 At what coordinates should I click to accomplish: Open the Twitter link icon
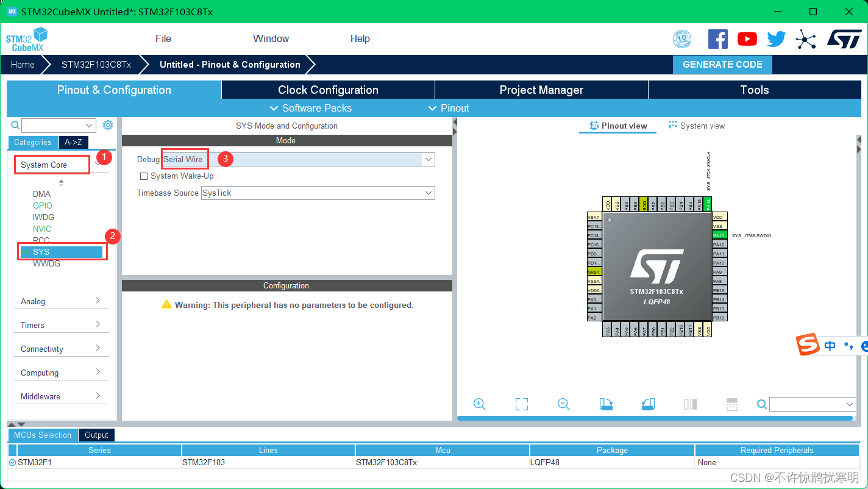[x=776, y=39]
